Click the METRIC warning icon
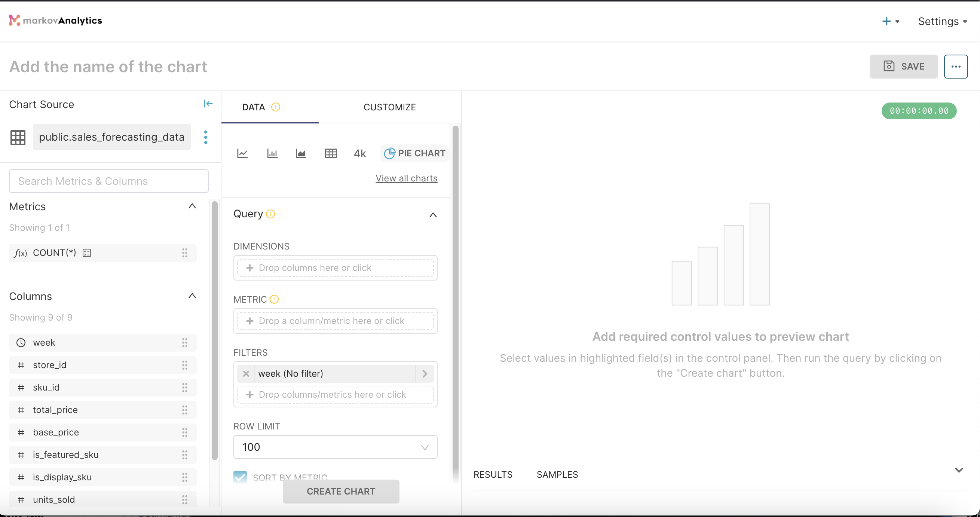The width and height of the screenshot is (980, 517). 274,299
